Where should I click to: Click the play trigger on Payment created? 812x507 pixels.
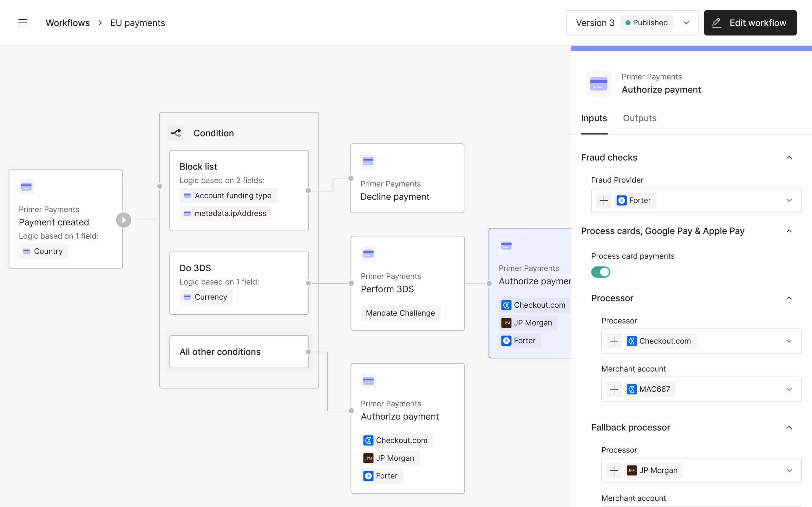click(x=124, y=220)
